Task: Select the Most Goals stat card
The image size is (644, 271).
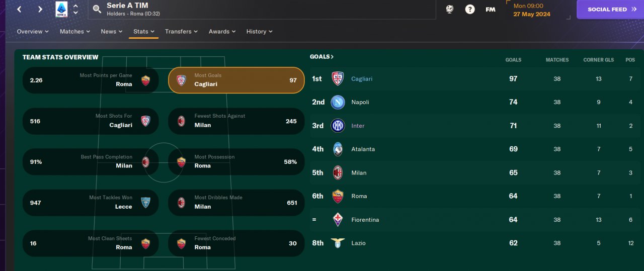Action: tap(236, 80)
